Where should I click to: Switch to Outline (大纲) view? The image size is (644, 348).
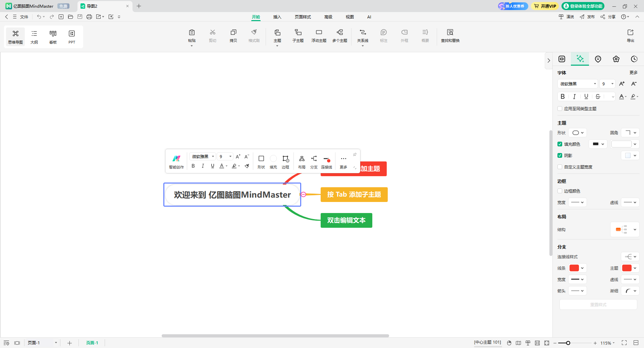[x=34, y=37]
